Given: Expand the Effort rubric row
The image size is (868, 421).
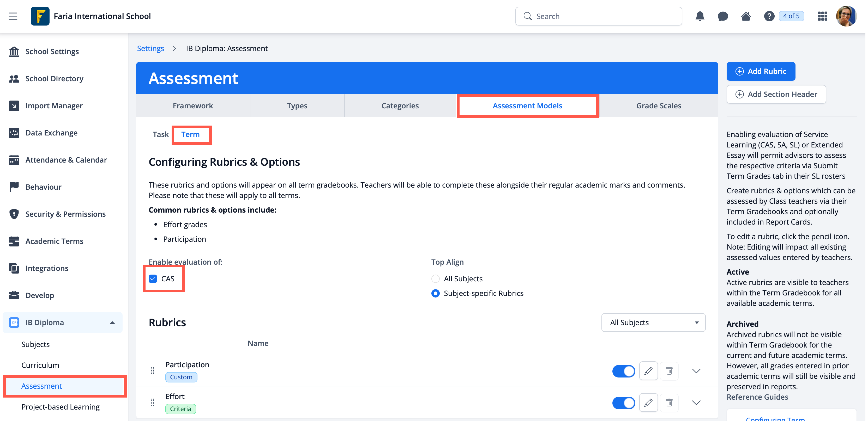Looking at the screenshot, I should 696,403.
